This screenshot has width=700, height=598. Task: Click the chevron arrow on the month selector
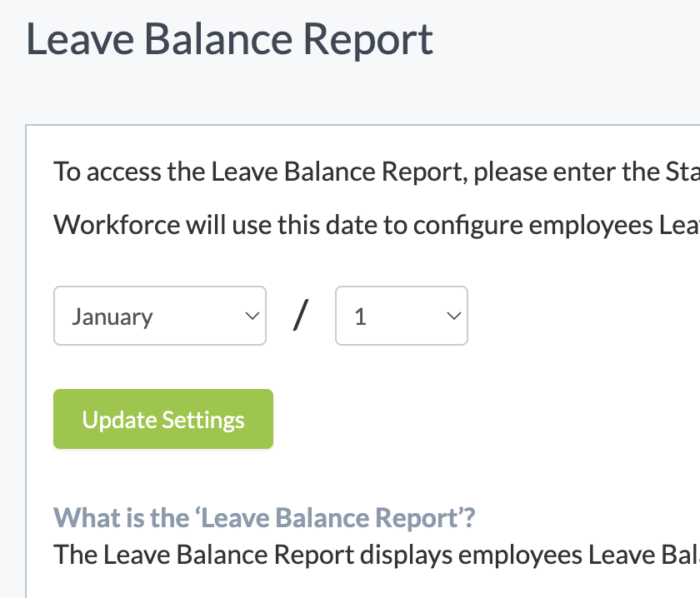click(250, 316)
